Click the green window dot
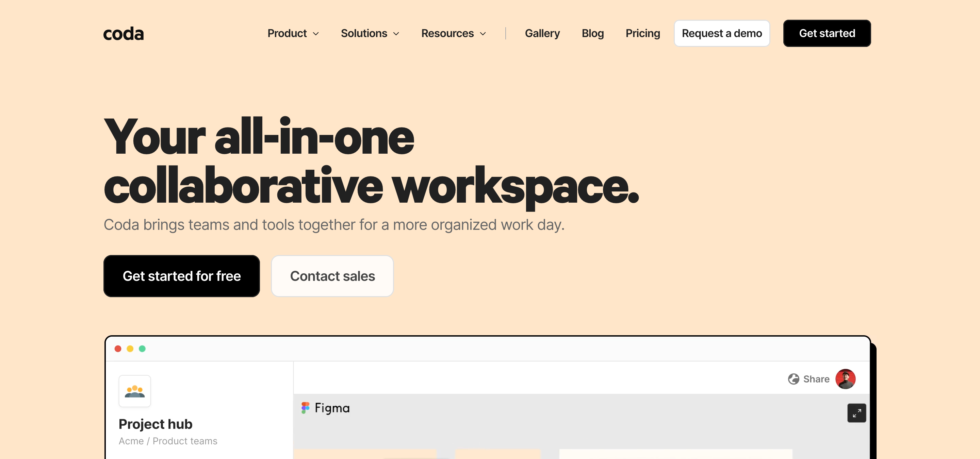The height and width of the screenshot is (459, 980). click(x=142, y=349)
